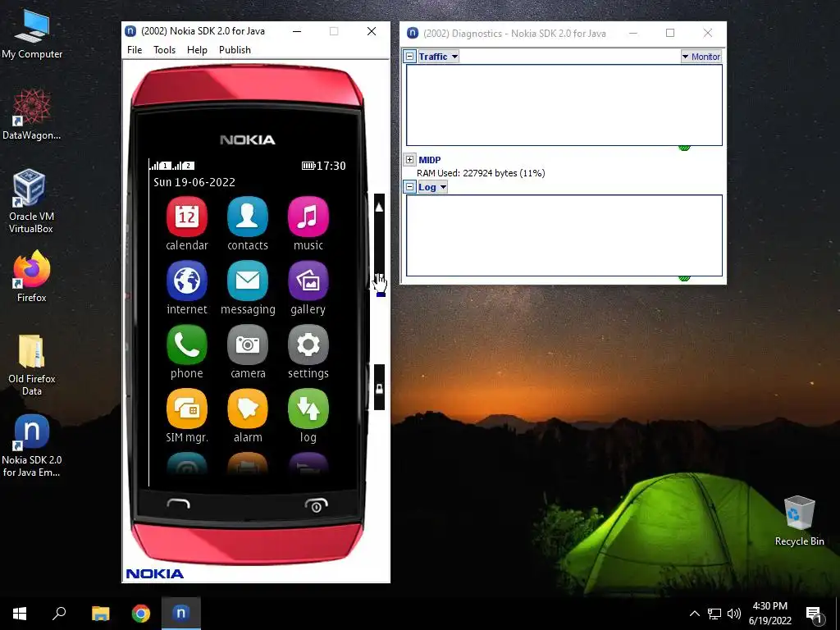Click the Log section label
Image resolution: width=840 pixels, height=630 pixels.
pos(427,187)
